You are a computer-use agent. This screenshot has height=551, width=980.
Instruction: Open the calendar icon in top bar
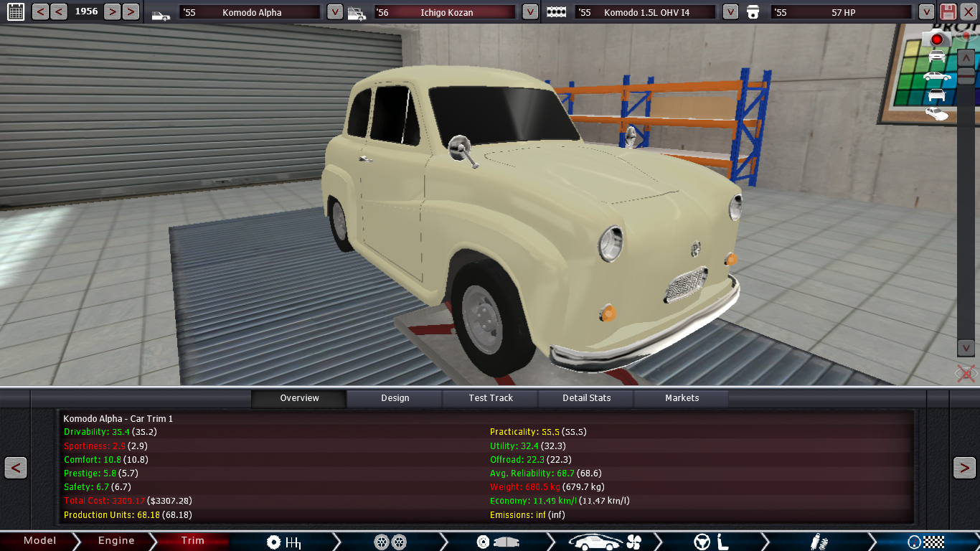tap(15, 11)
